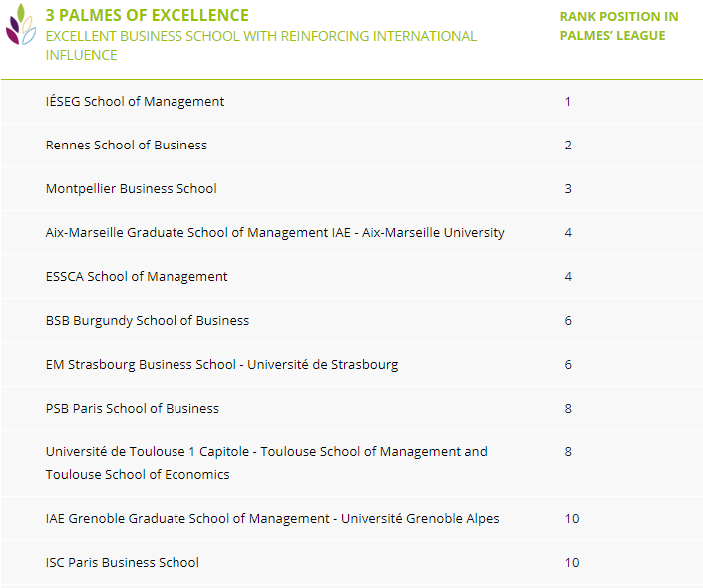Click on Rennes School of Business
Screen dimensions: 703x588
tap(127, 145)
